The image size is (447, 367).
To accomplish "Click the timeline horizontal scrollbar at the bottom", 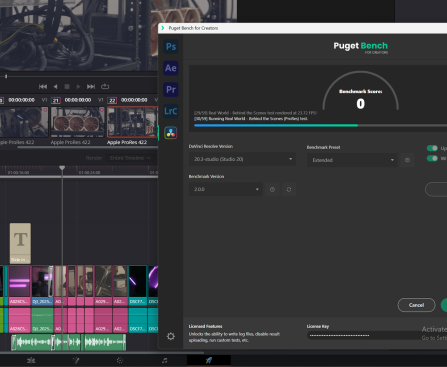I will tap(102, 352).
